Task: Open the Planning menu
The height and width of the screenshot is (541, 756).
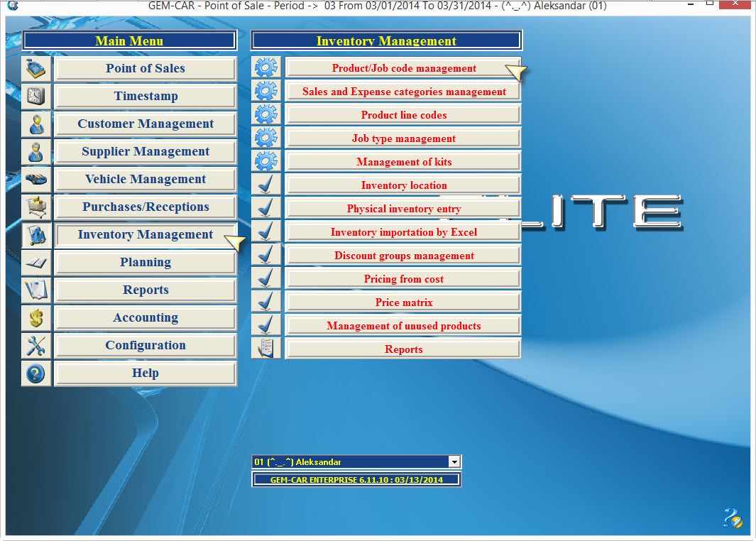Action: [145, 262]
